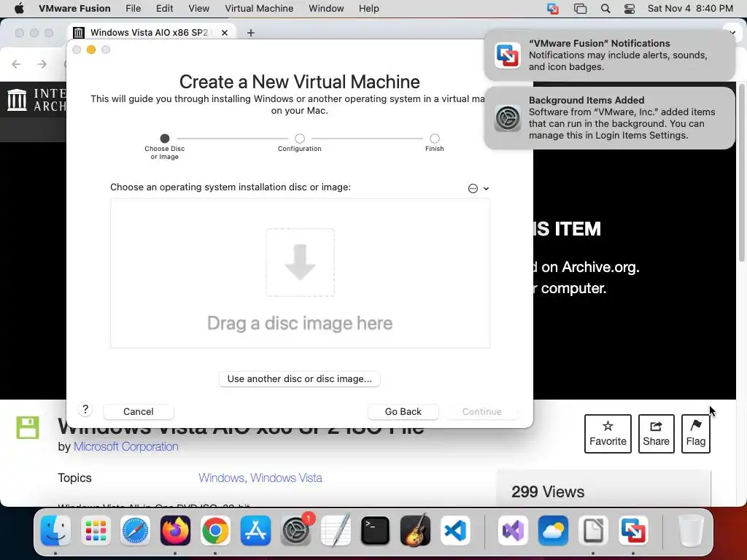Open the document file icon in the Dock
This screenshot has height=560, width=747.
tap(593, 531)
